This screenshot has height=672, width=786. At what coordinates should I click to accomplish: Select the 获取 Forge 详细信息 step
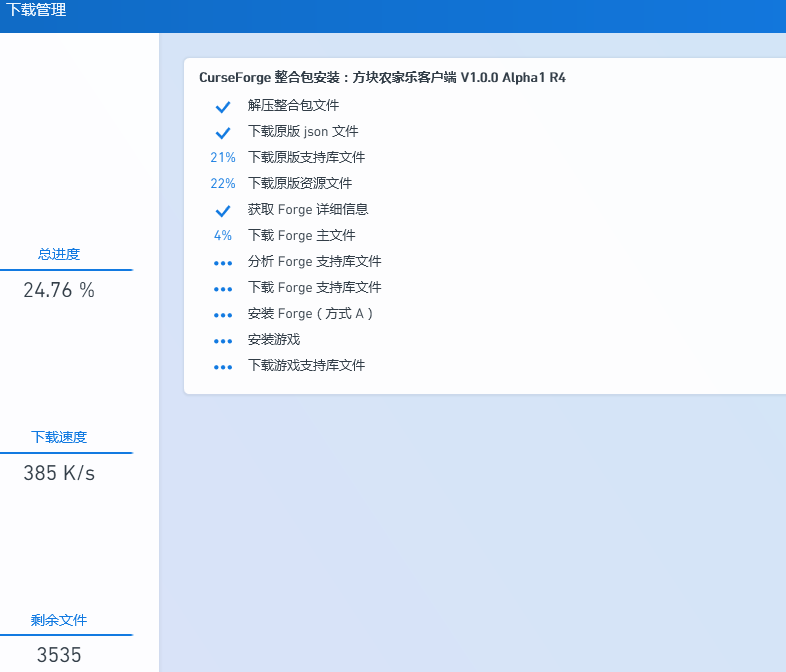coord(308,209)
